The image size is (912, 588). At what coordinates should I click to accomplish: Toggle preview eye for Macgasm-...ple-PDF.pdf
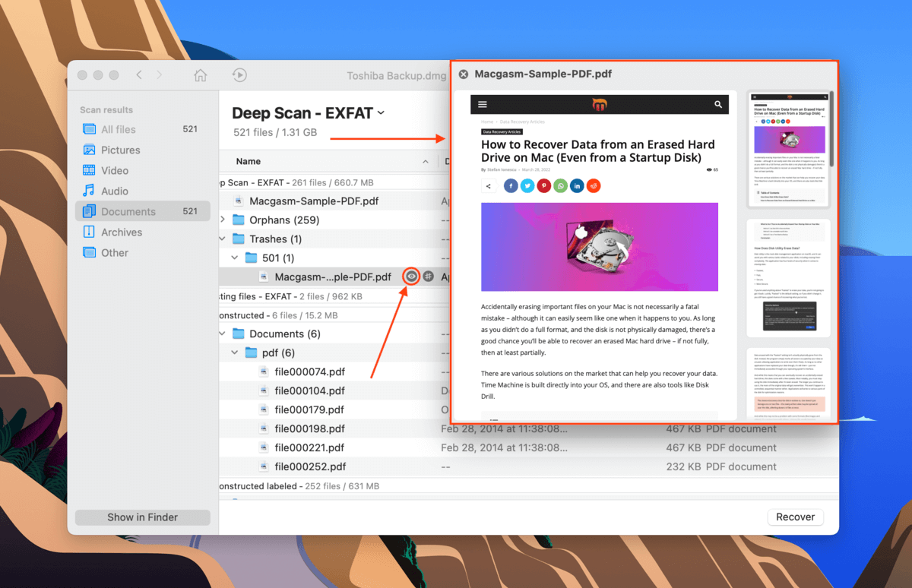(x=411, y=277)
